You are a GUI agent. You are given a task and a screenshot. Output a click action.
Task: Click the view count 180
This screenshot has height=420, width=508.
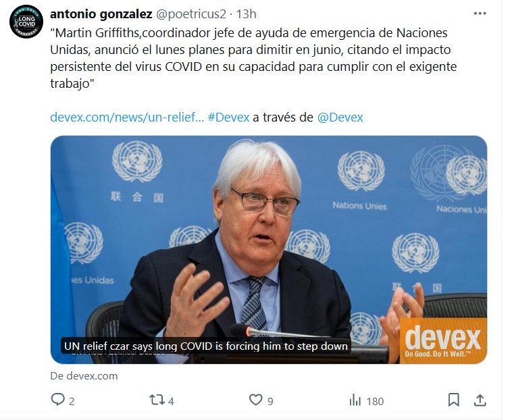pyautogui.click(x=375, y=402)
